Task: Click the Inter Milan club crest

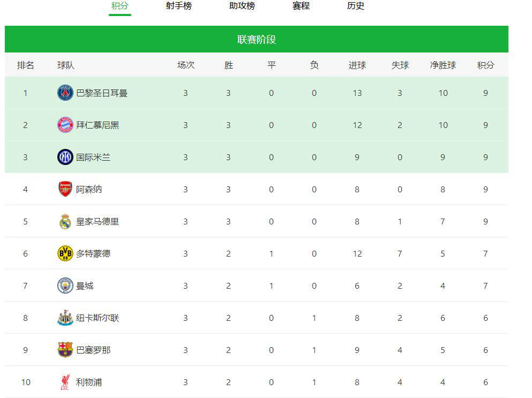Action: pos(65,156)
